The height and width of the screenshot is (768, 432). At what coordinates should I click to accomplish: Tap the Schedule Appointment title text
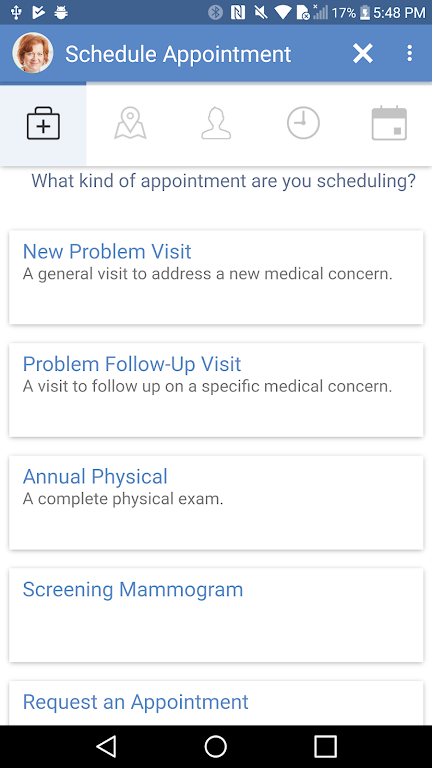click(178, 54)
